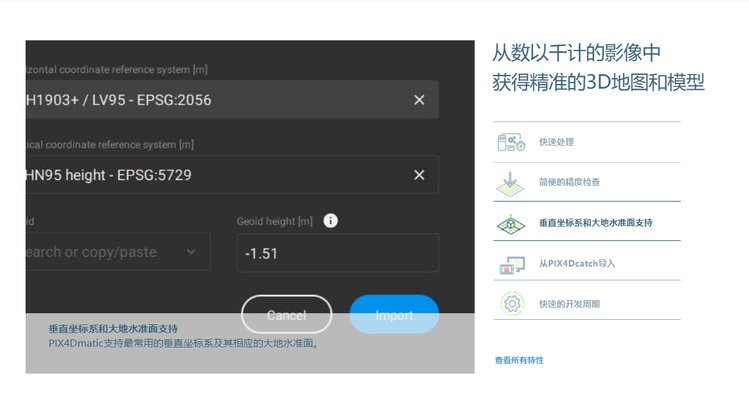The height and width of the screenshot is (415, 749).
Task: Select the 从PIX4Dcatch导入 text label
Action: pos(576,264)
